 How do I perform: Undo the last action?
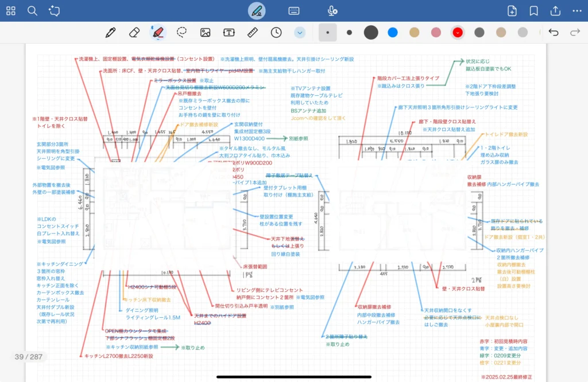click(554, 32)
